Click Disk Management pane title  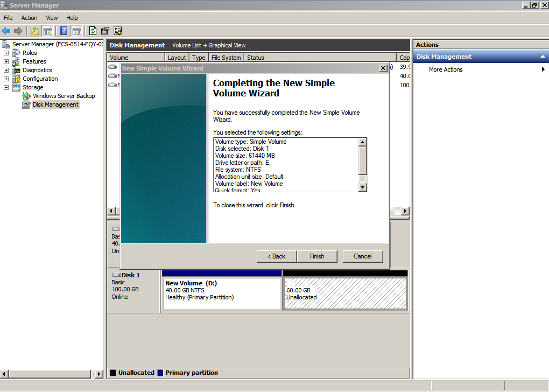(137, 45)
